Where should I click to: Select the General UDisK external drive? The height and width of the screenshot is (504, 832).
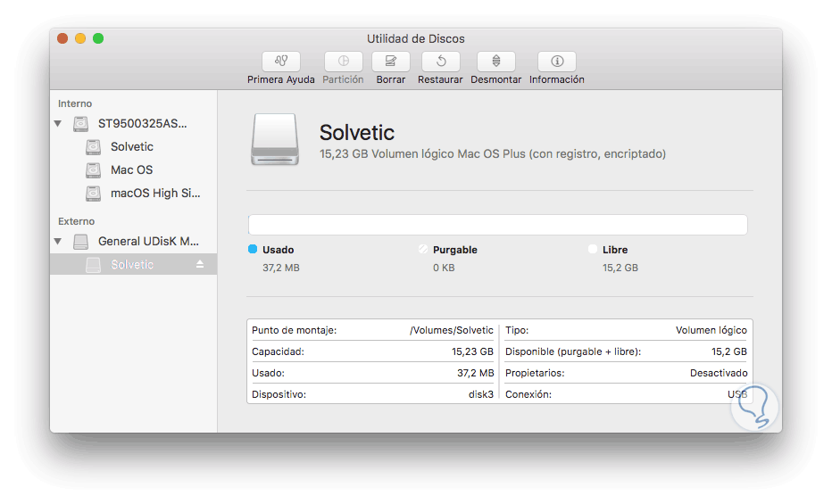147,242
